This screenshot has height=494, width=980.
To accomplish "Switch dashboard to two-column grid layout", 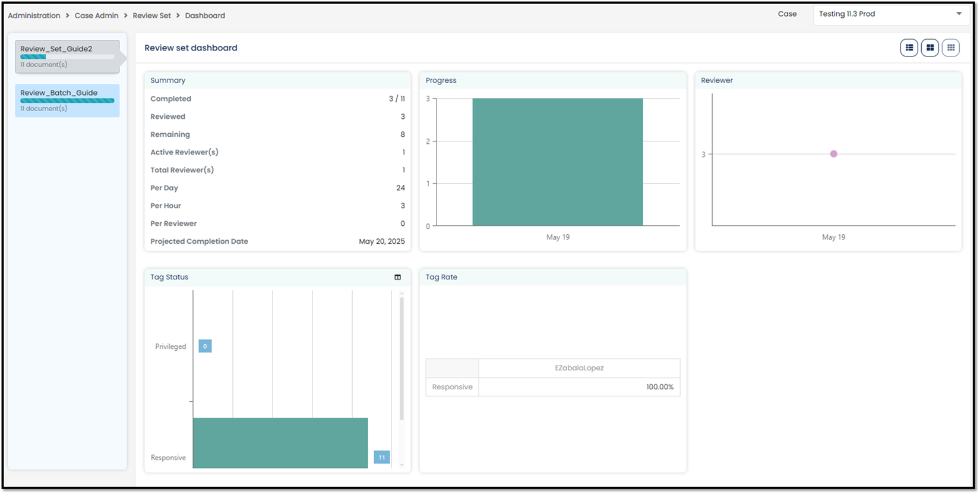I will point(930,48).
